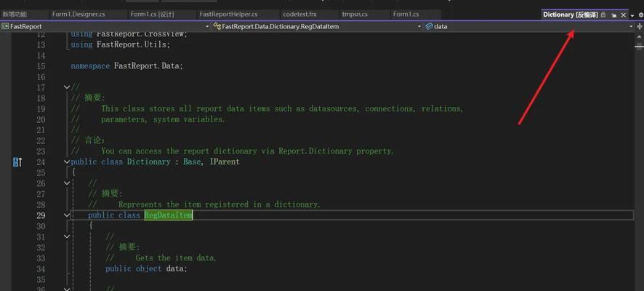Viewport: 644px width, 291px height.
Task: Select the Dictionary [反编译] tab title
Action: click(570, 15)
